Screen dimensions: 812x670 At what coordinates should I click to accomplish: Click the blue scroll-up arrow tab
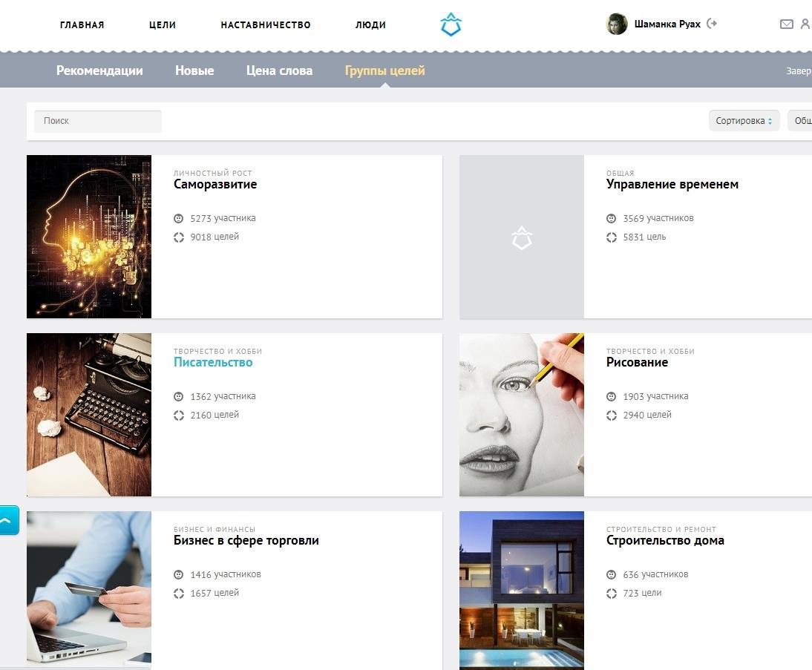click(8, 520)
